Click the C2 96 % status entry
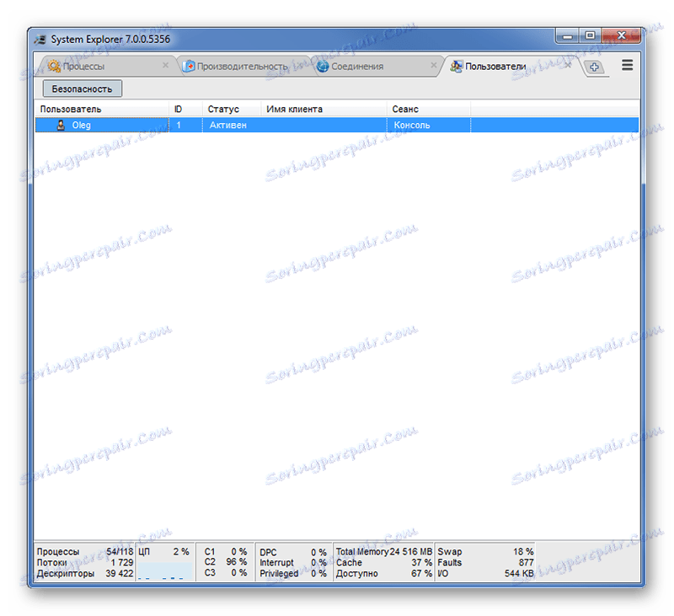The width and height of the screenshot is (674, 616). click(x=225, y=562)
